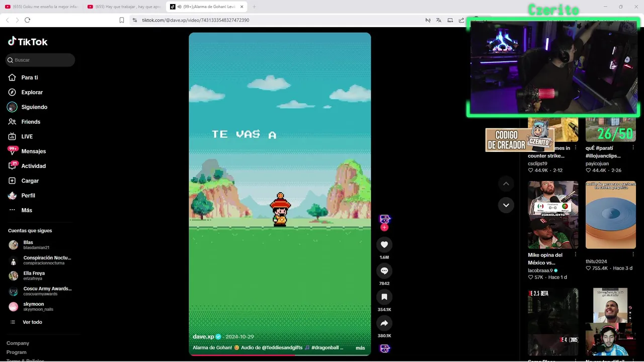Open the Mike opina del México video thumbnail

coord(553,215)
